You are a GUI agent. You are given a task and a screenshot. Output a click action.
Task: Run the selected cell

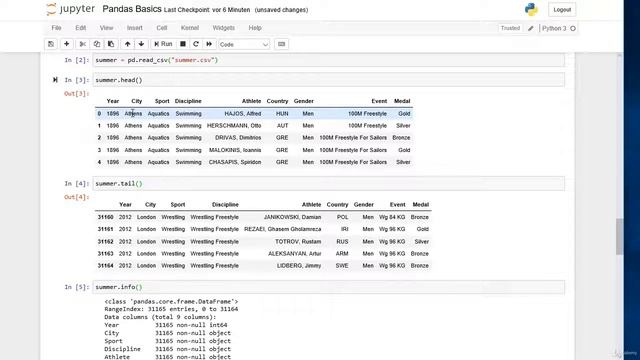click(x=163, y=44)
